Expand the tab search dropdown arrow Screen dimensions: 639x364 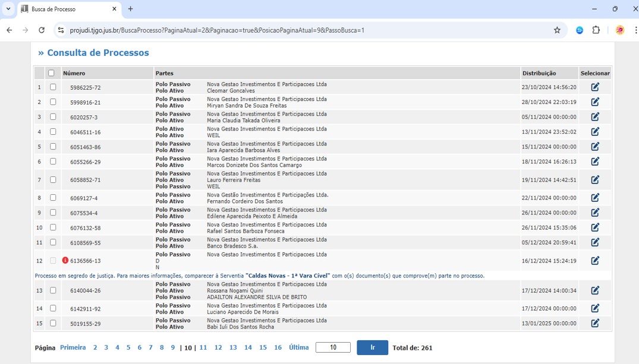8,9
